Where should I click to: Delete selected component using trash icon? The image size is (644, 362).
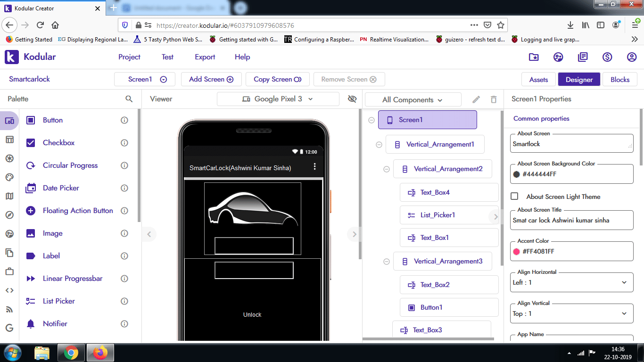click(x=494, y=99)
